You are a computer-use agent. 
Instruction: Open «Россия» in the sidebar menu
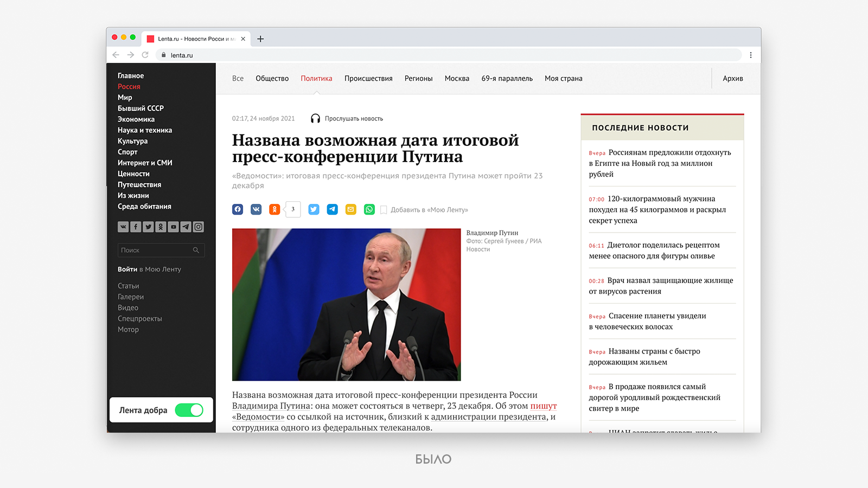pos(129,87)
